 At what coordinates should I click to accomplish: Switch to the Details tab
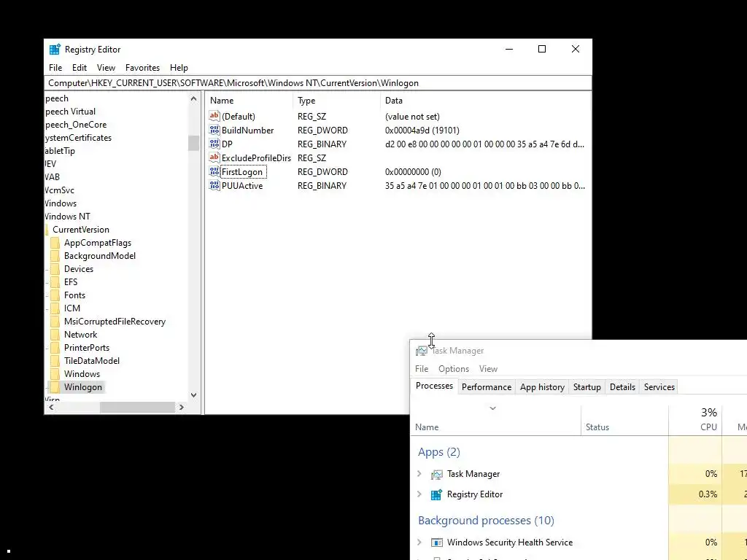pyautogui.click(x=622, y=387)
